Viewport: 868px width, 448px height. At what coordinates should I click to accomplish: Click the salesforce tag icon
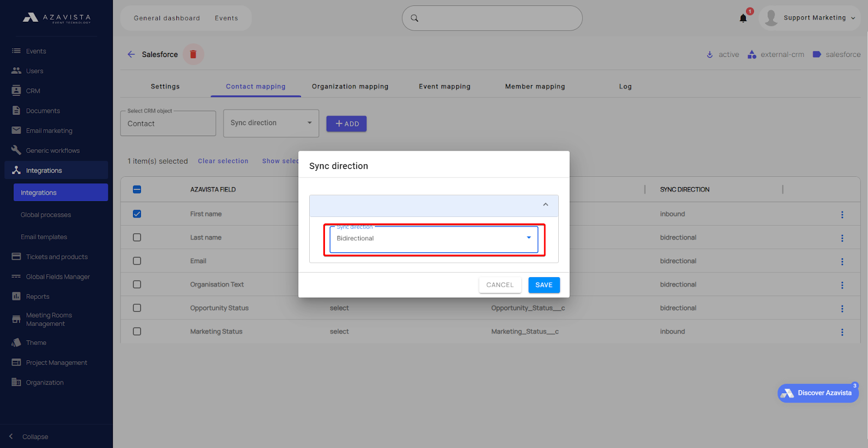click(x=816, y=54)
